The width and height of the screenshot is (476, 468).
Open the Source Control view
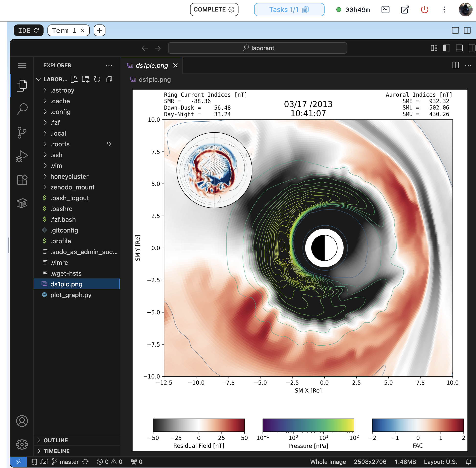point(22,133)
